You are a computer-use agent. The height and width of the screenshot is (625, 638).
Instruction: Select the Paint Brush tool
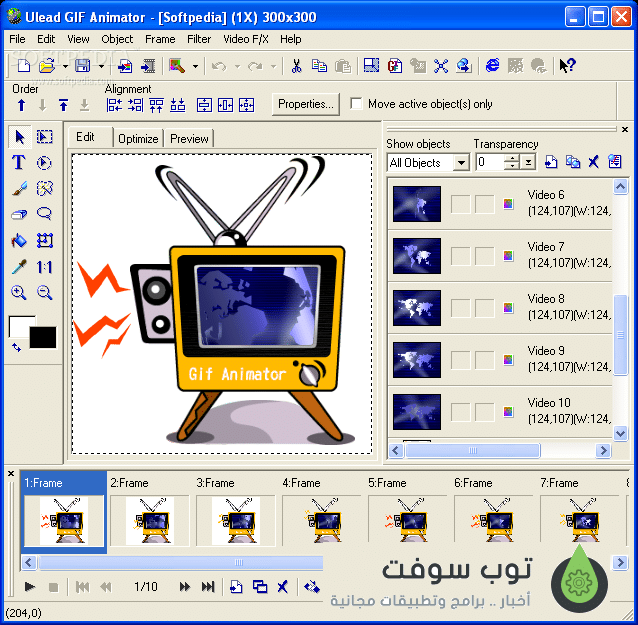[x=19, y=188]
